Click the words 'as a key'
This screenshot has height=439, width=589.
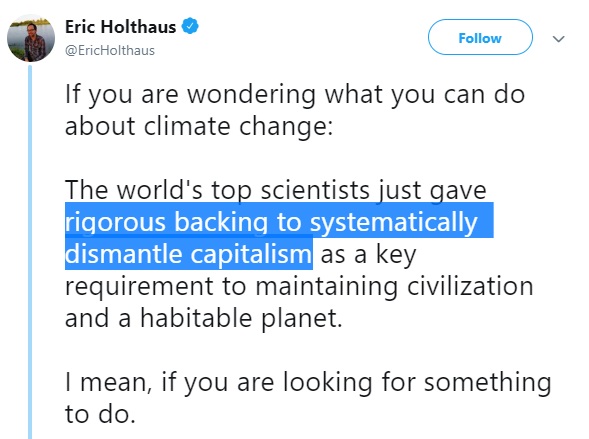click(369, 255)
